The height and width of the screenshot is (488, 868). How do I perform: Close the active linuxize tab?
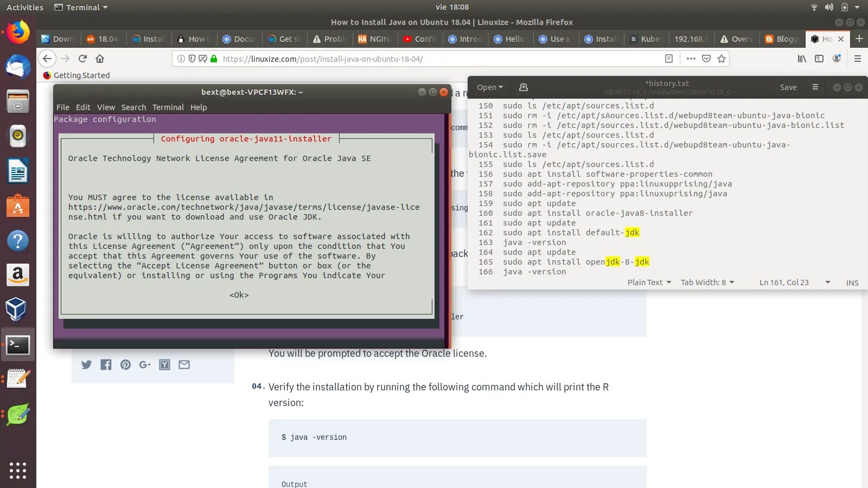(841, 39)
